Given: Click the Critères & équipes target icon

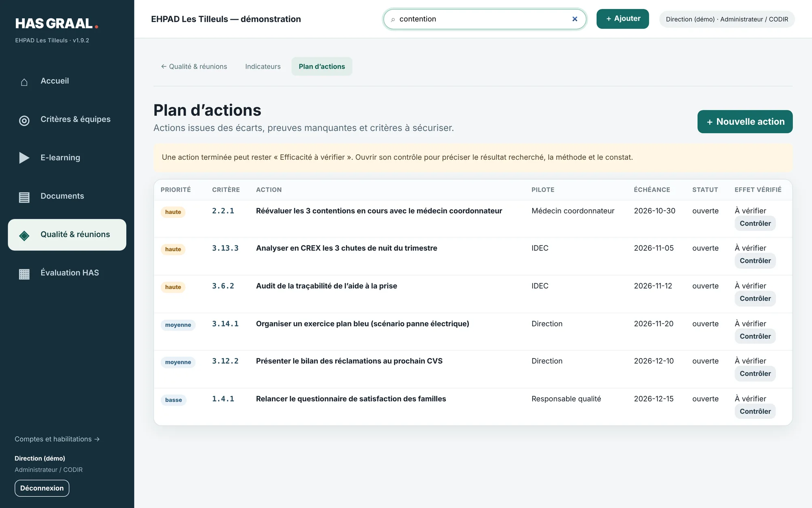Looking at the screenshot, I should pyautogui.click(x=24, y=121).
